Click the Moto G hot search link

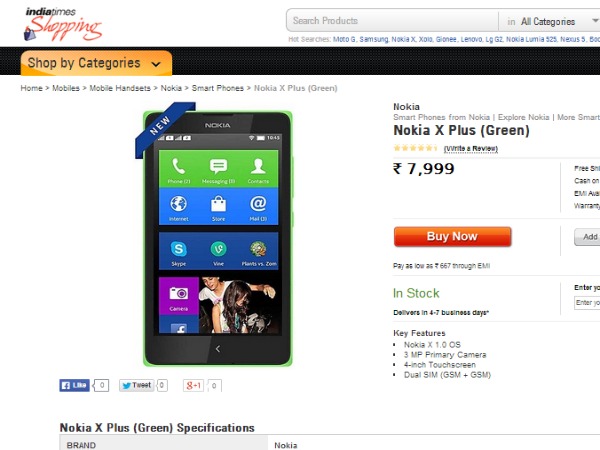342,39
